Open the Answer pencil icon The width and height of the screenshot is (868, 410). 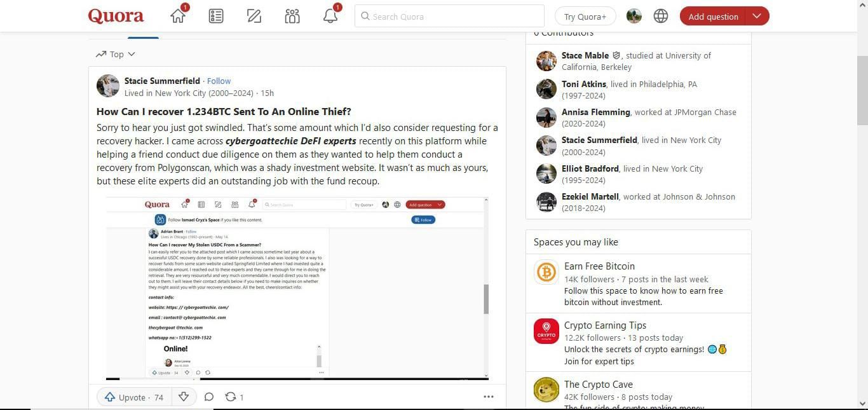pyautogui.click(x=254, y=17)
